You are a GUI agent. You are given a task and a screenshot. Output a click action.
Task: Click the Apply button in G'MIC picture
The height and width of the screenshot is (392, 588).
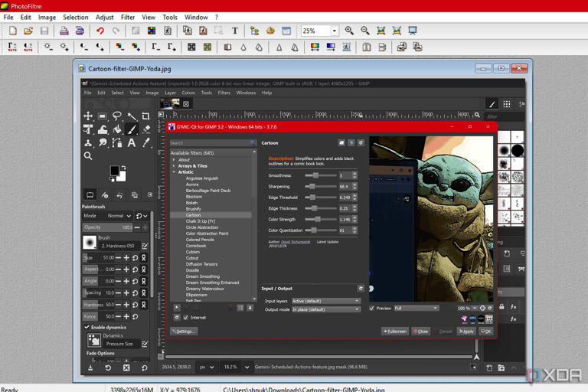pyautogui.click(x=466, y=332)
